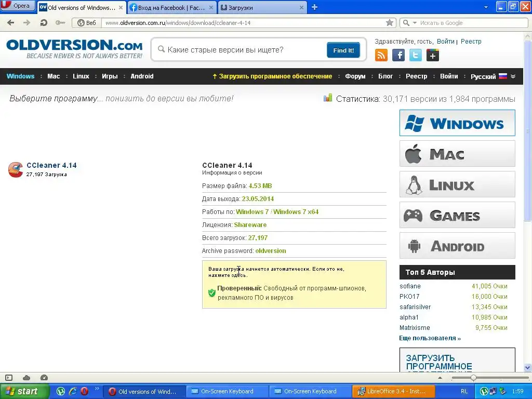Click the Войти link near the greeting
The height and width of the screenshot is (399, 532).
click(445, 42)
